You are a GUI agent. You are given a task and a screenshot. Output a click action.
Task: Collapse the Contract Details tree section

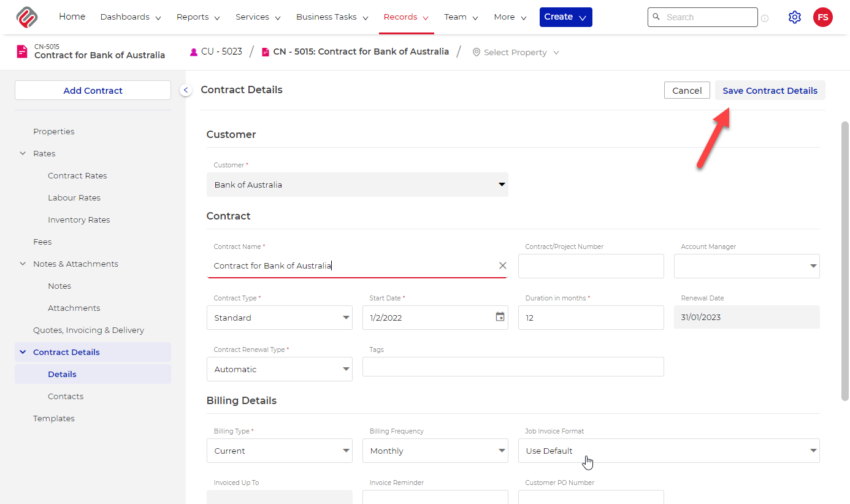pos(23,352)
